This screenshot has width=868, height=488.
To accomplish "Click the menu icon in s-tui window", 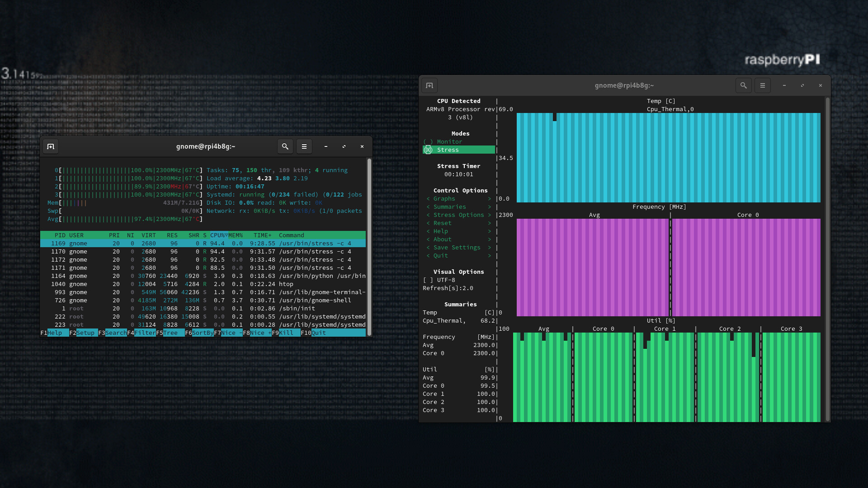I will click(763, 85).
